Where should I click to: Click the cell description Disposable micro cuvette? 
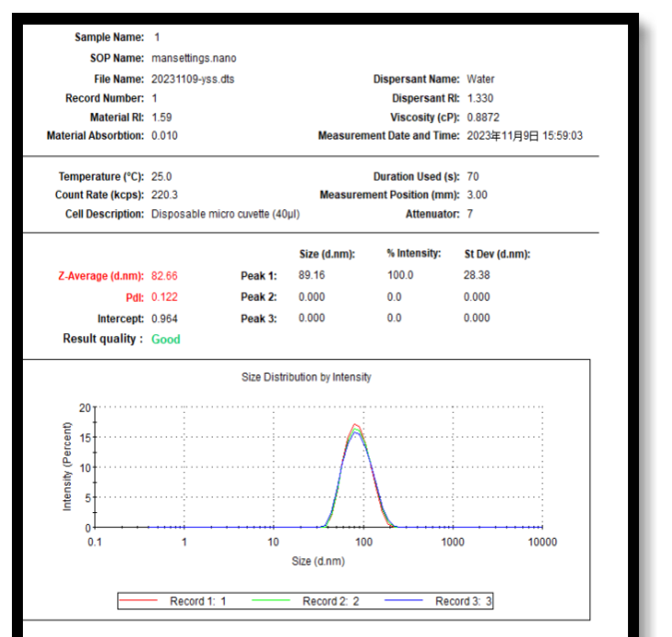tap(225, 214)
